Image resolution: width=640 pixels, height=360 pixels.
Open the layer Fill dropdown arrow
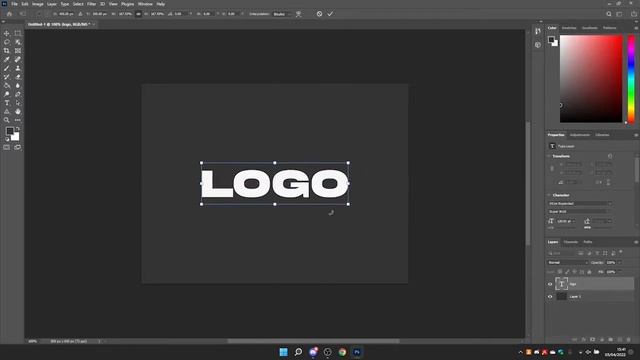(x=620, y=272)
